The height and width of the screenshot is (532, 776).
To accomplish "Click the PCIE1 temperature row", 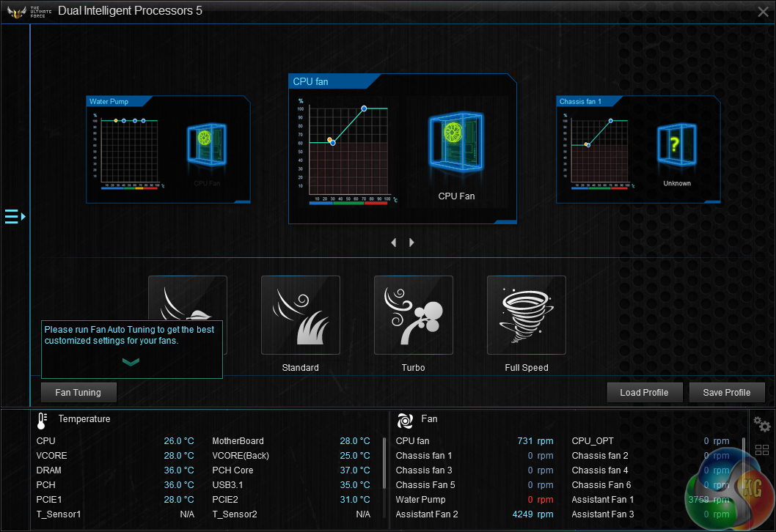I will (115, 500).
